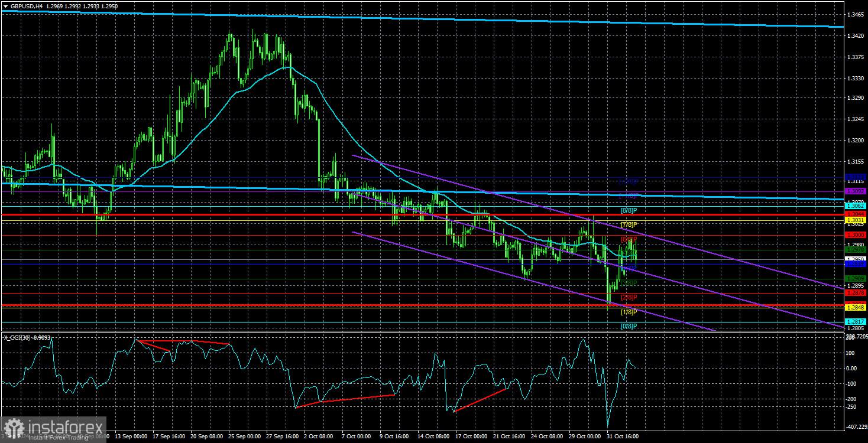This screenshot has width=868, height=443.
Task: Select the [1/8]P Murray level label
Action: click(x=629, y=312)
